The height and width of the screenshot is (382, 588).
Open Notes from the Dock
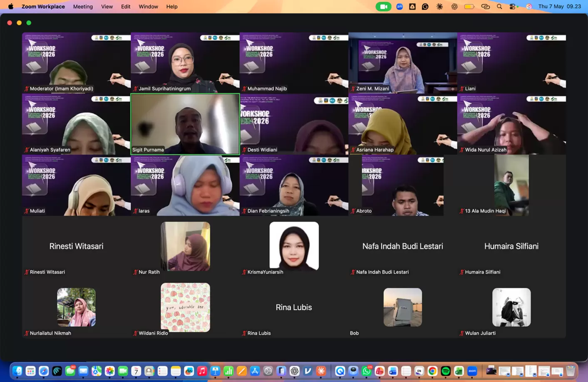tap(176, 371)
